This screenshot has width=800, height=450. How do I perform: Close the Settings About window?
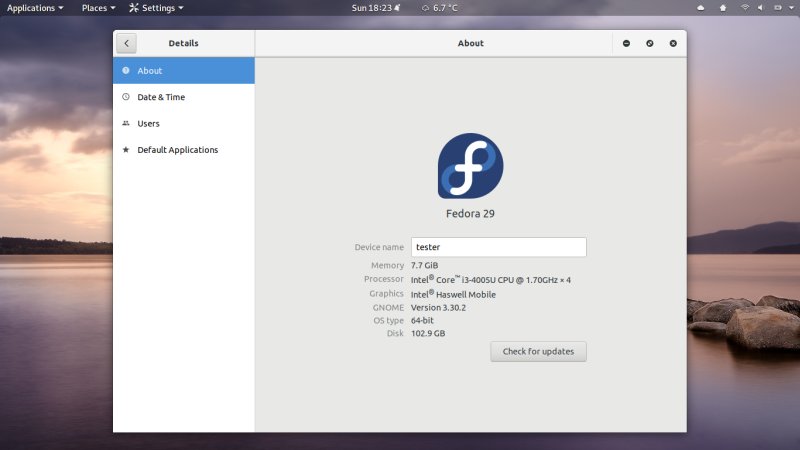pyautogui.click(x=673, y=43)
